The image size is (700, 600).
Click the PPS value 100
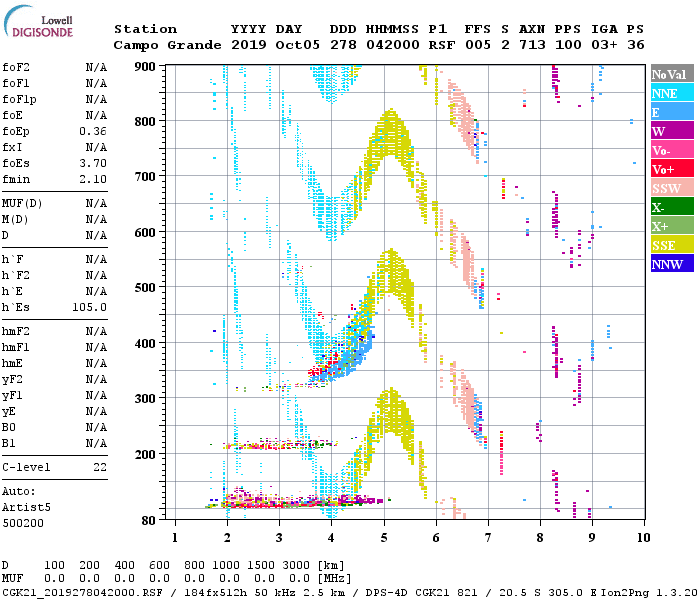pyautogui.click(x=568, y=45)
